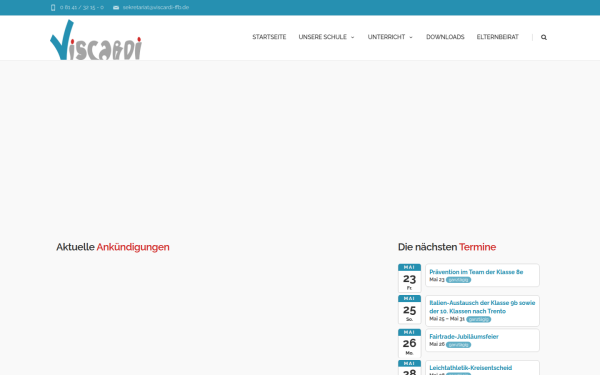Click the ganztägig badge under Prävention im Team
This screenshot has width=600, height=375.
458,280
